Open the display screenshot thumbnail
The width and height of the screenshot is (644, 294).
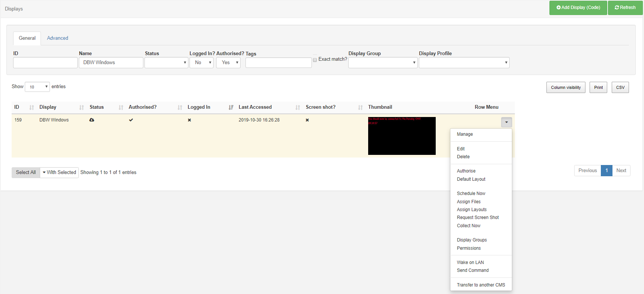click(402, 136)
